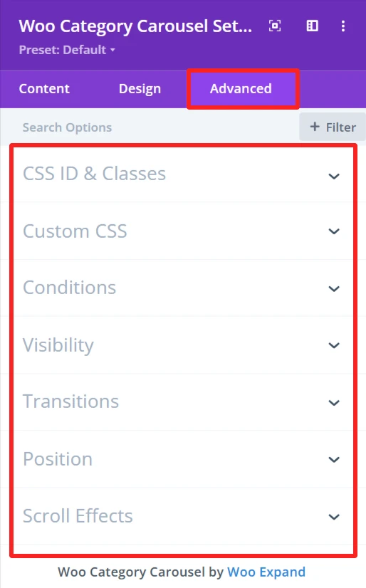Viewport: 366px width, 588px height.
Task: Expand the CSS ID & Classes section
Action: click(x=183, y=174)
